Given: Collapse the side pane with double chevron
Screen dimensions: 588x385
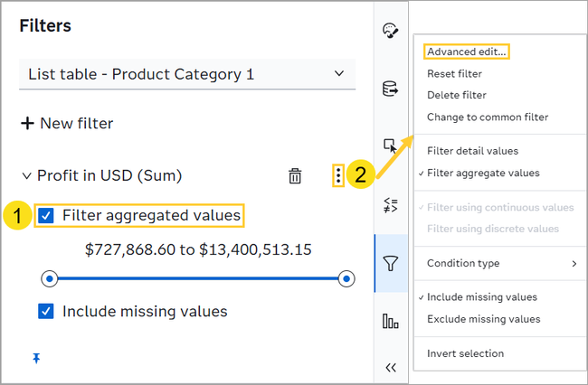Looking at the screenshot, I should (391, 368).
